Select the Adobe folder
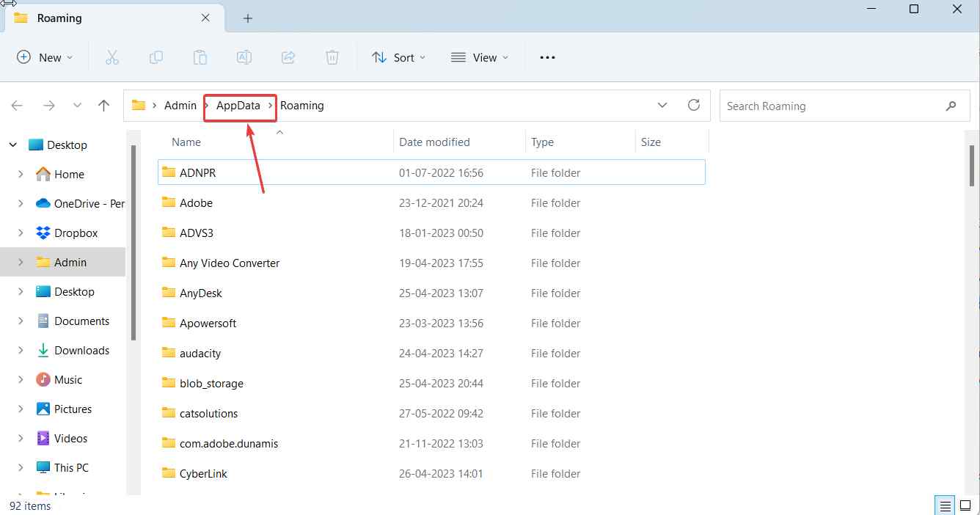 click(x=196, y=203)
